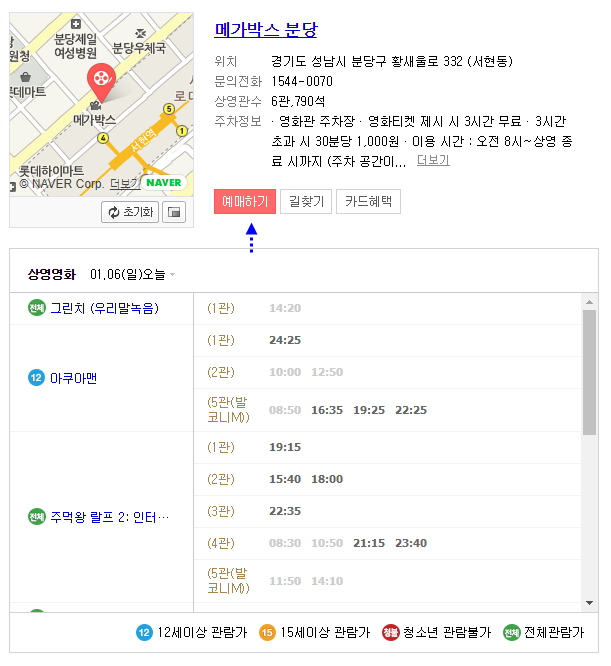Image resolution: width=611 pixels, height=666 pixels.
Task: Click scrollbar up arrow in showtimes list
Action: [589, 302]
